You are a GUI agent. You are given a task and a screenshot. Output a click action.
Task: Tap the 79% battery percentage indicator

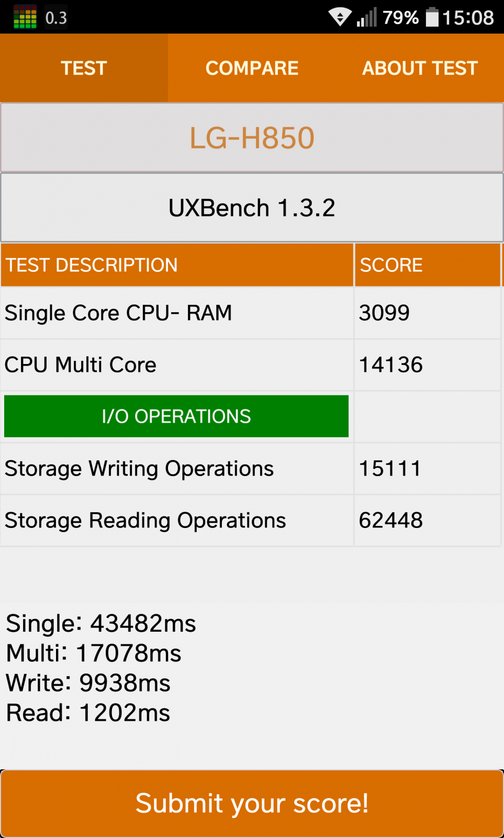[400, 18]
